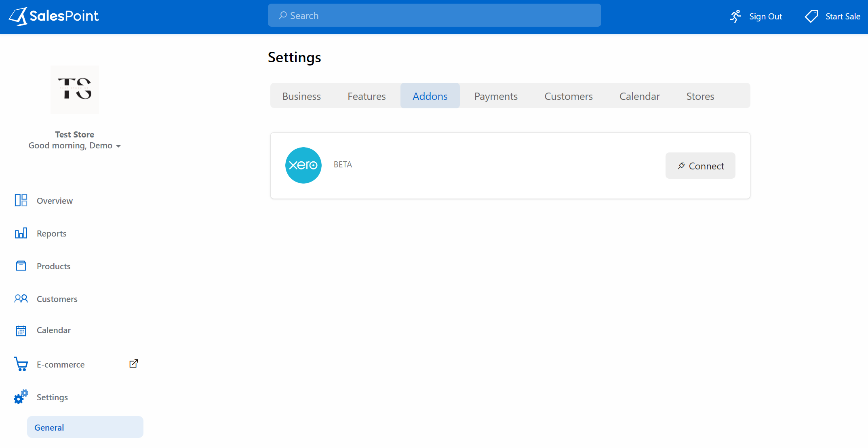
Task: Select the Settings gears icon
Action: tap(21, 397)
